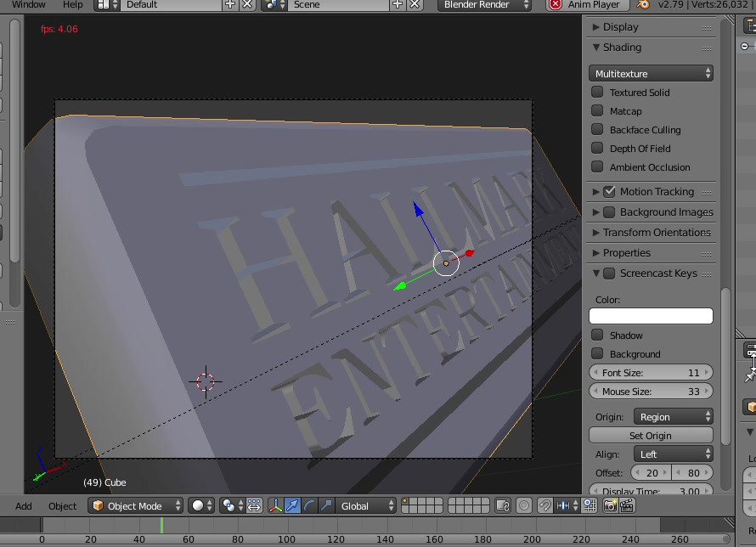
Task: Open the Multitexture shading dropdown
Action: pos(651,74)
